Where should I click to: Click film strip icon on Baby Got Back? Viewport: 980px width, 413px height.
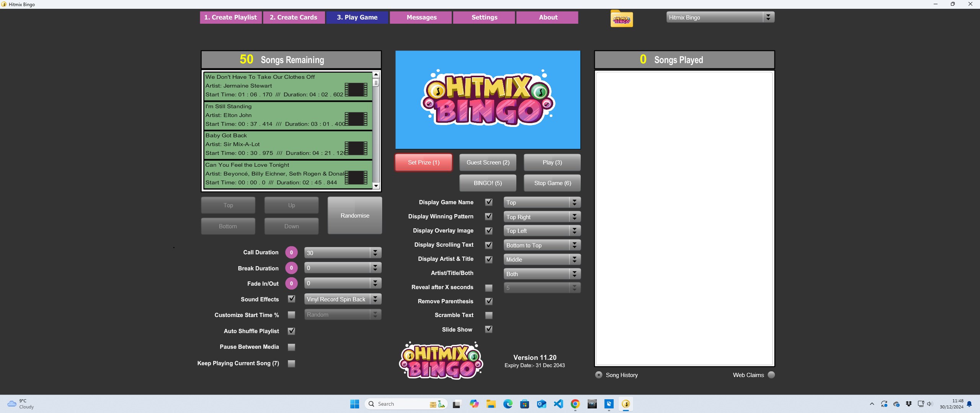click(356, 148)
